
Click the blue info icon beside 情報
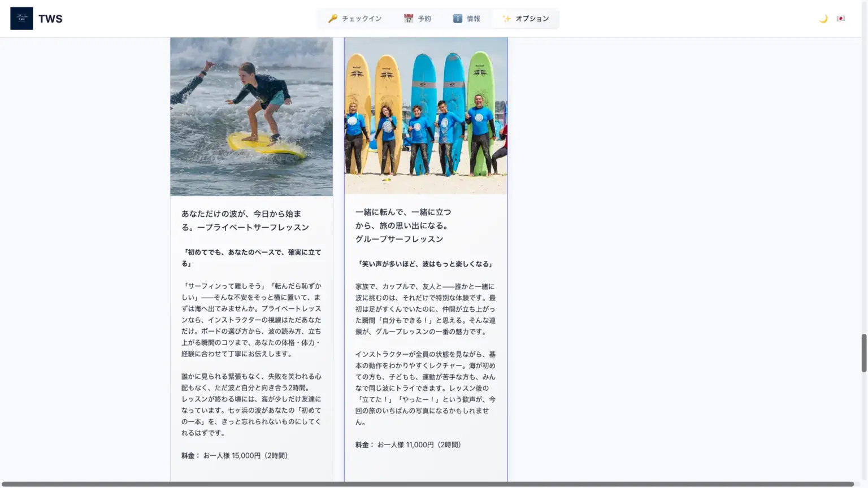pyautogui.click(x=458, y=19)
